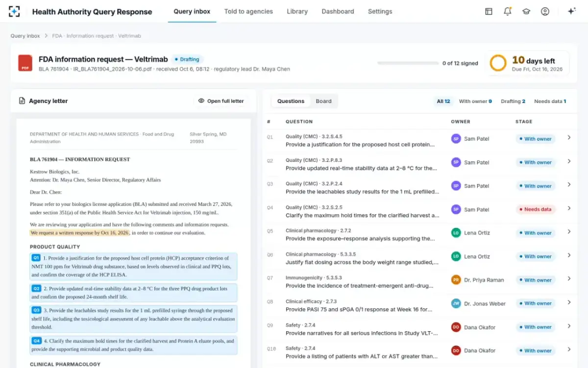Viewport: 588px width, 368px height.
Task: Click the Q4 tag in letter
Action: 36,341
